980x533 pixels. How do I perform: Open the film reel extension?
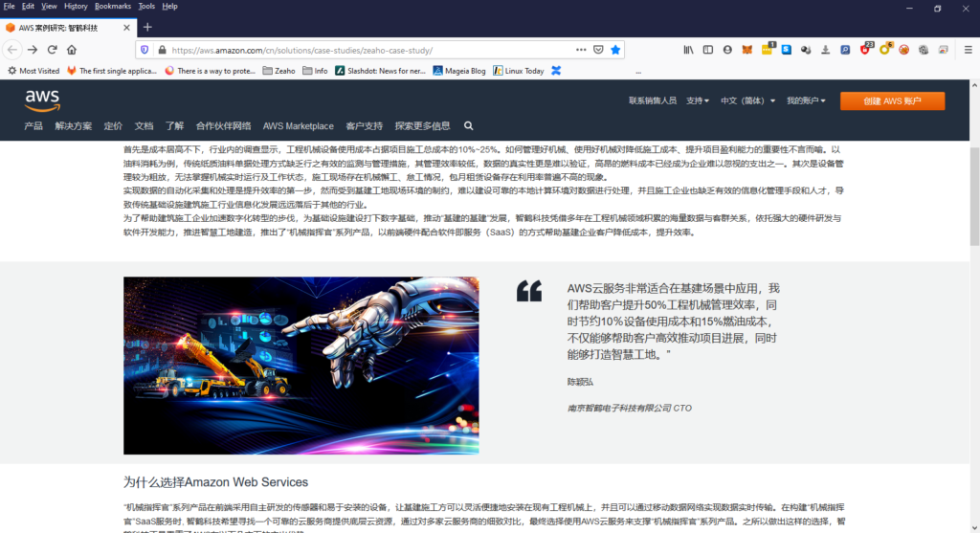click(x=924, y=50)
